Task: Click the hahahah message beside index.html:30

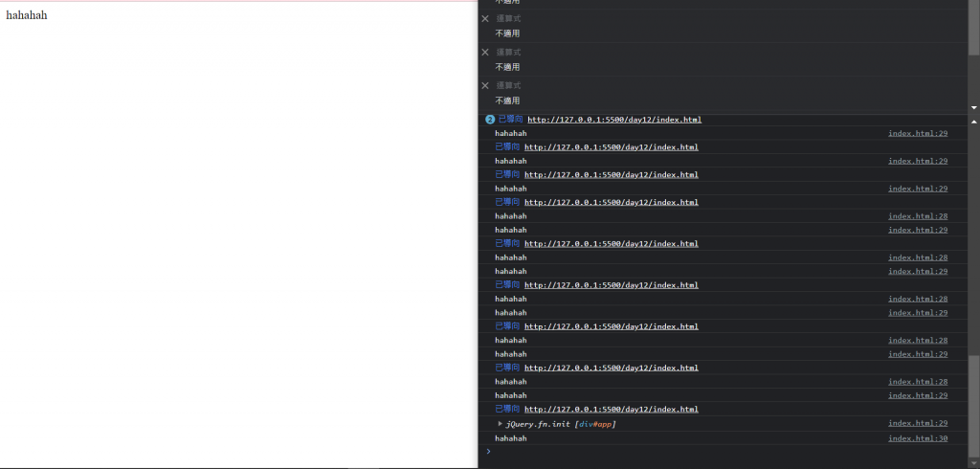Action: click(x=511, y=438)
